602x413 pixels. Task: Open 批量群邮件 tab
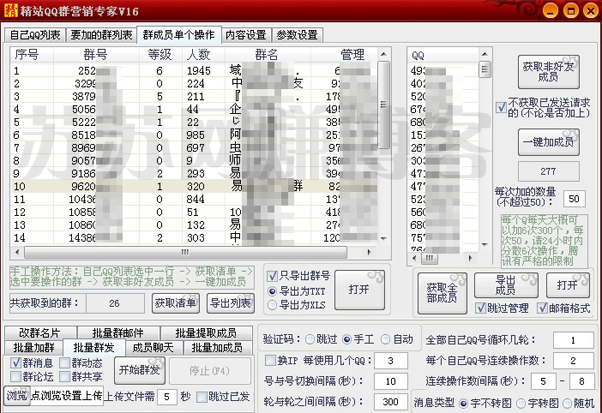coord(118,333)
